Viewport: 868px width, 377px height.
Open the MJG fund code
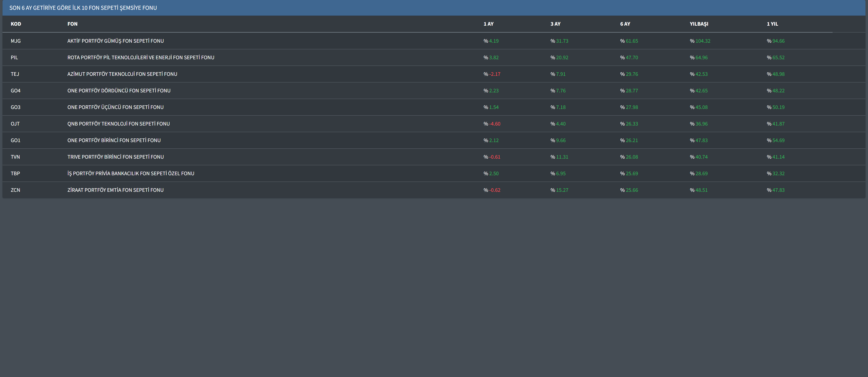tap(15, 41)
